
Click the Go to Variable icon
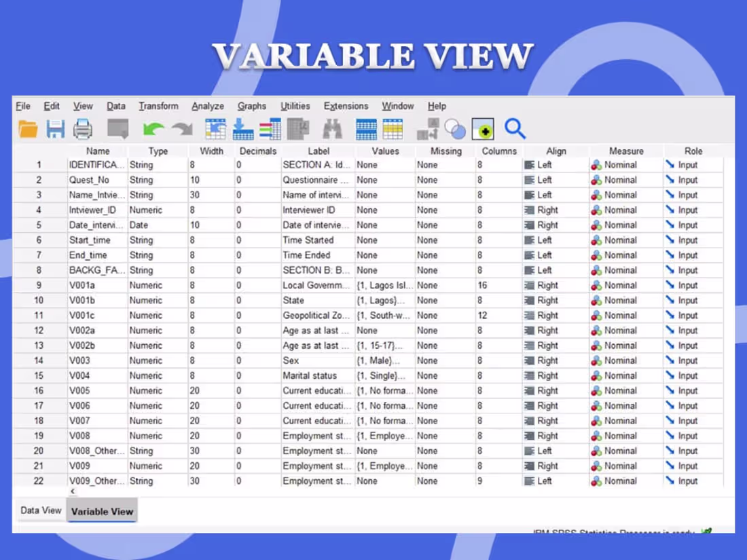point(243,129)
